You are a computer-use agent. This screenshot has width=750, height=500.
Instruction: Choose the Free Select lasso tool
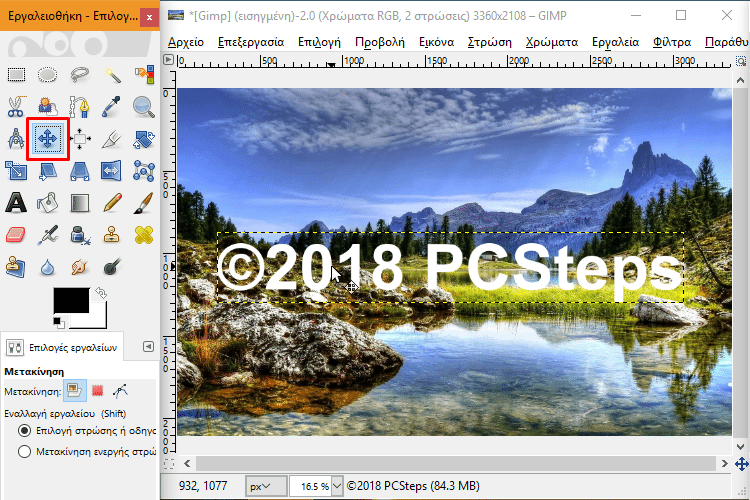coord(79,75)
